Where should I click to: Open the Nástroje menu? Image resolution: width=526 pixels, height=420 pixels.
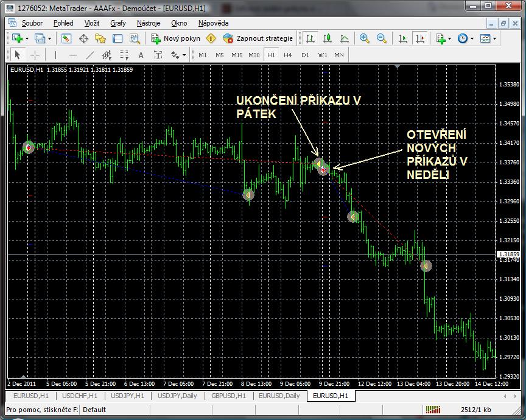pyautogui.click(x=149, y=23)
